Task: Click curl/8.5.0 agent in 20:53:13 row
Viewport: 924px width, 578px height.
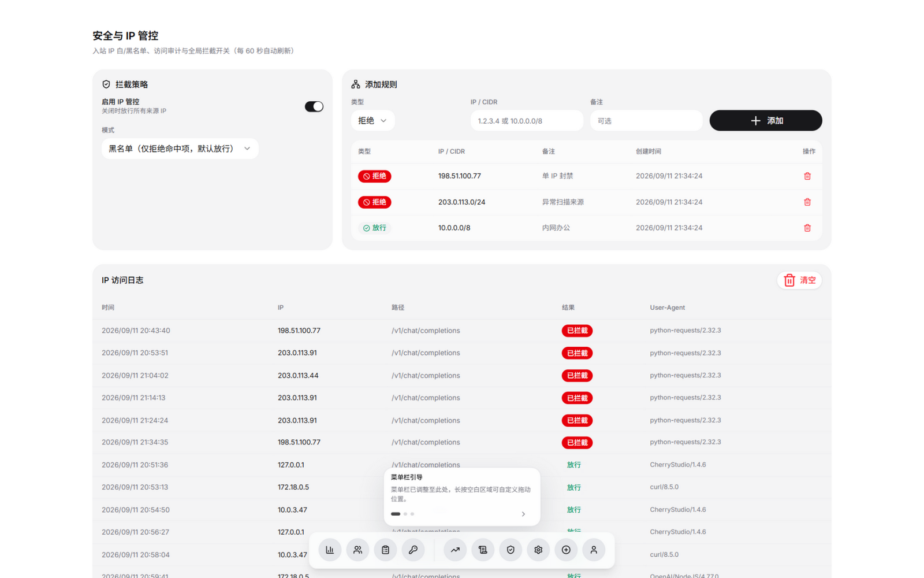Action: (x=664, y=487)
